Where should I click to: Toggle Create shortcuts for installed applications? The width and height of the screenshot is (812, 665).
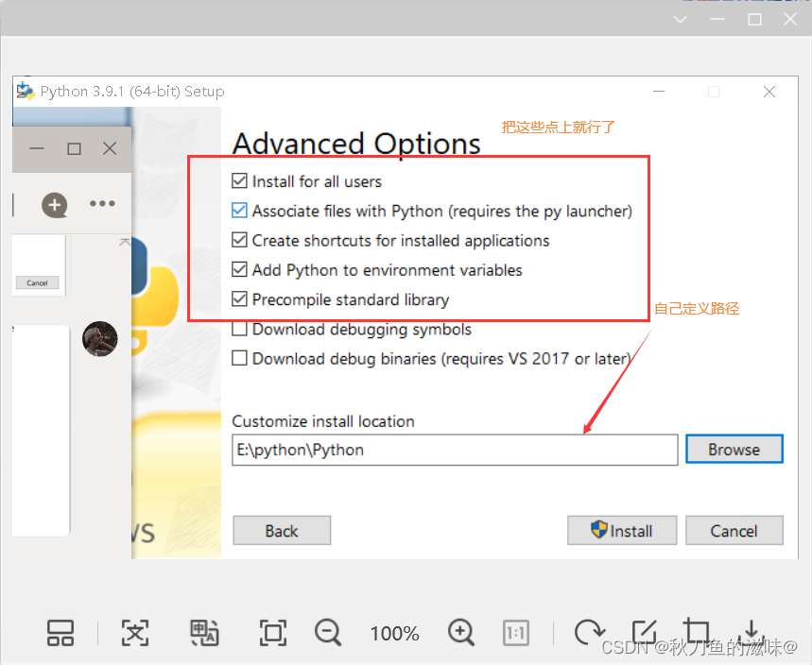239,240
